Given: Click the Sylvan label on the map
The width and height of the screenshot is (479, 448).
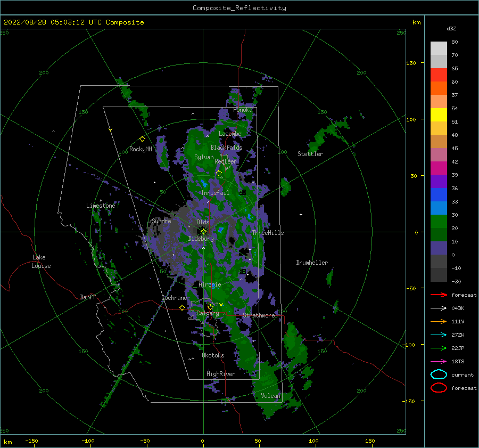Looking at the screenshot, I should [204, 157].
